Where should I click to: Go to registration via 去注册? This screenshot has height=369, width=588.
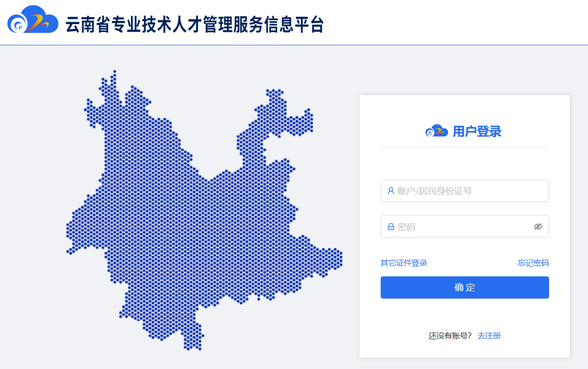[x=489, y=336]
